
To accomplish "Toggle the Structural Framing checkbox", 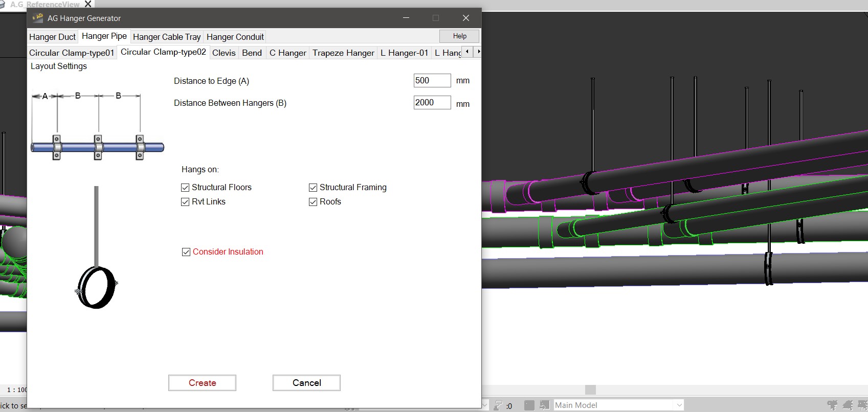I will [313, 188].
